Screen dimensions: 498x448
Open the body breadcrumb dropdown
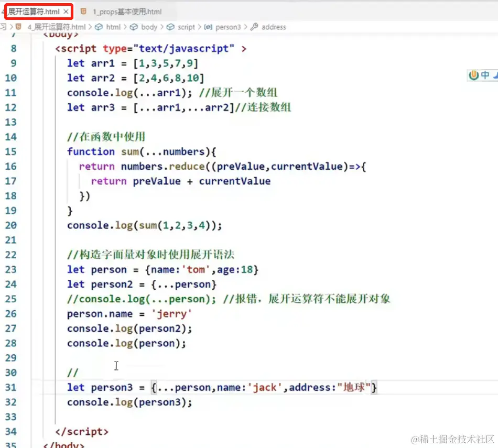coord(149,27)
